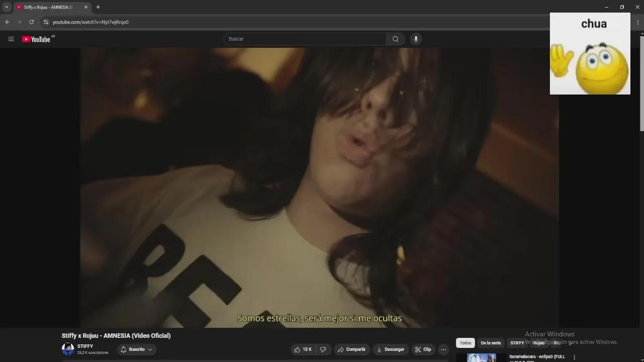
Task: Show more filter chips with right arrow
Action: (x=570, y=343)
